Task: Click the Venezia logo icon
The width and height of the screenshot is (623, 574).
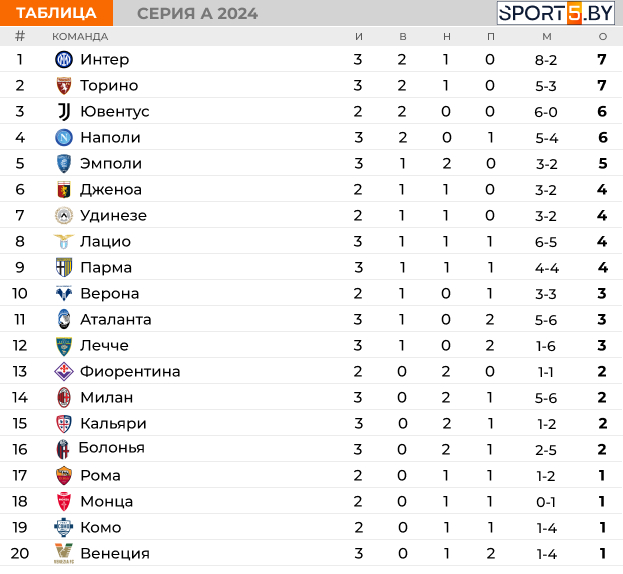Action: tap(64, 553)
